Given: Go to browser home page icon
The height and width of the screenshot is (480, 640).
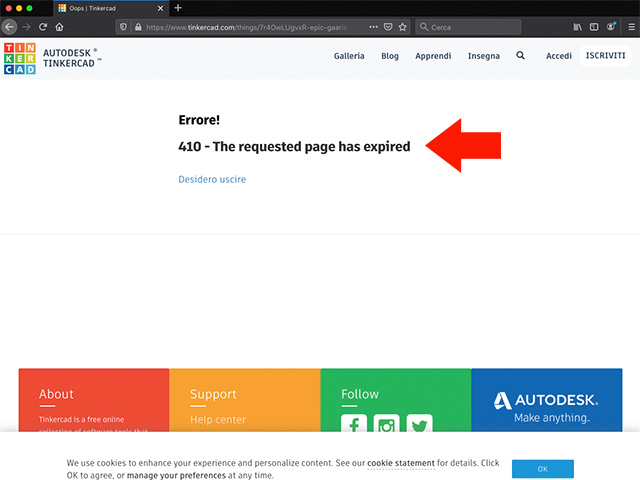Looking at the screenshot, I should (x=60, y=27).
